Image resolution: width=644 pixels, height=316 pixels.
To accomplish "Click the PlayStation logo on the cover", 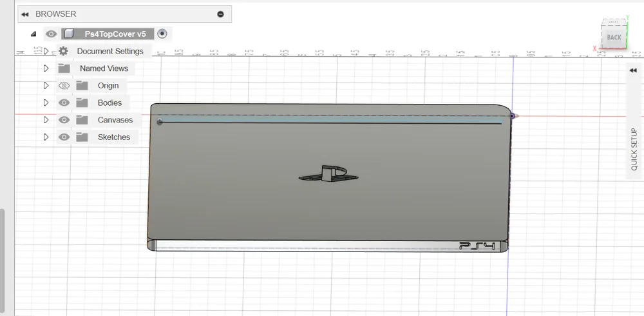I will (x=328, y=173).
